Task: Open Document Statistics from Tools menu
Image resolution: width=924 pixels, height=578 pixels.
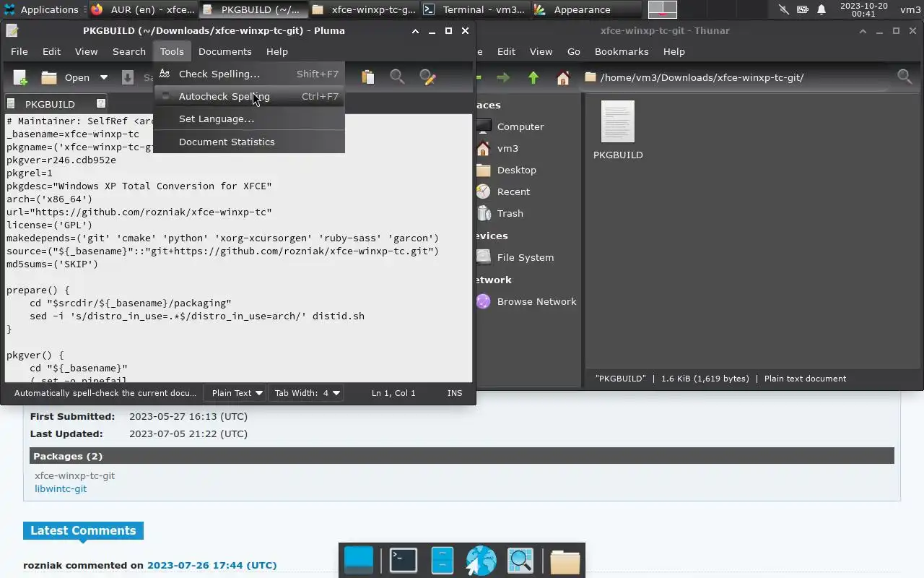Action: pos(249,142)
